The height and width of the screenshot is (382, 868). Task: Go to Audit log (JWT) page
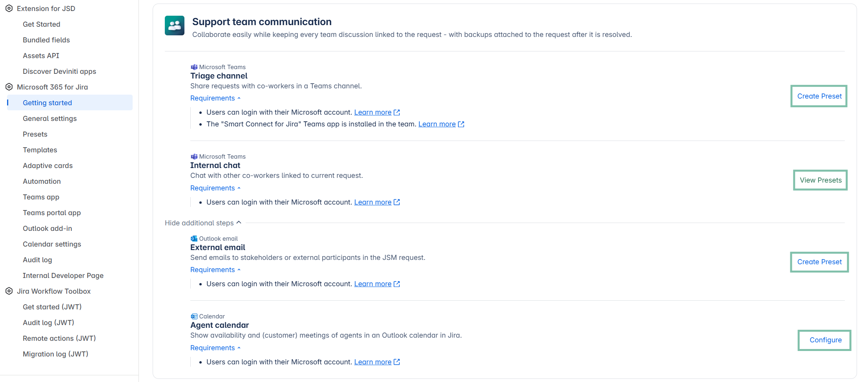pyautogui.click(x=49, y=323)
